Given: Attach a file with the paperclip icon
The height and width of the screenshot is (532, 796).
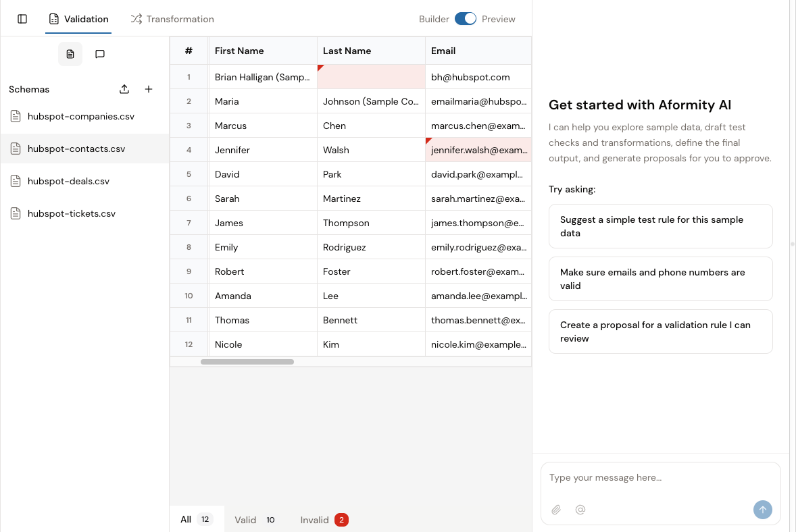Looking at the screenshot, I should click(556, 510).
